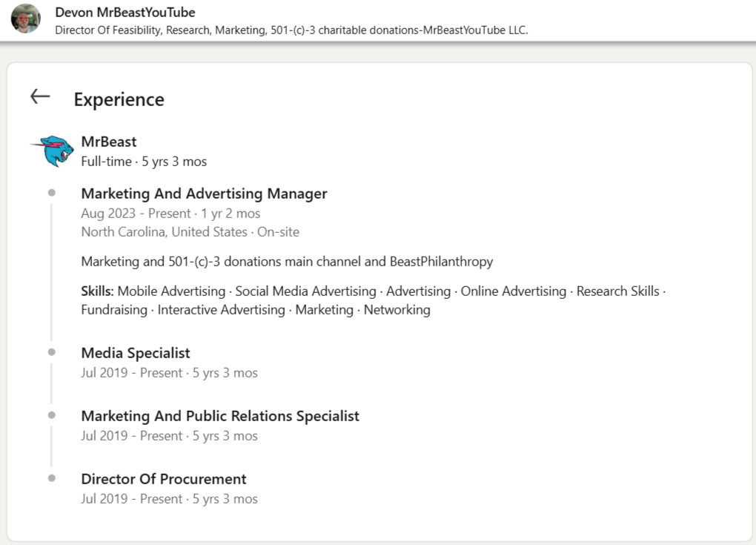The image size is (756, 545).
Task: Select the Marketing And Advertising Manager title
Action: tap(204, 194)
